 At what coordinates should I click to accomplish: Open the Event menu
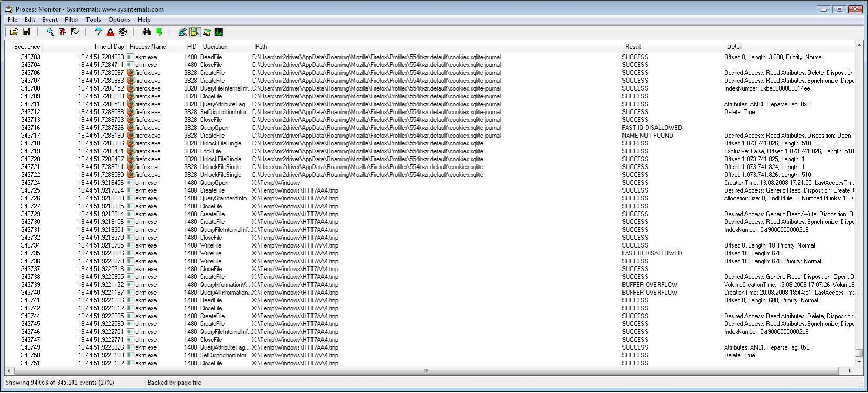(50, 20)
